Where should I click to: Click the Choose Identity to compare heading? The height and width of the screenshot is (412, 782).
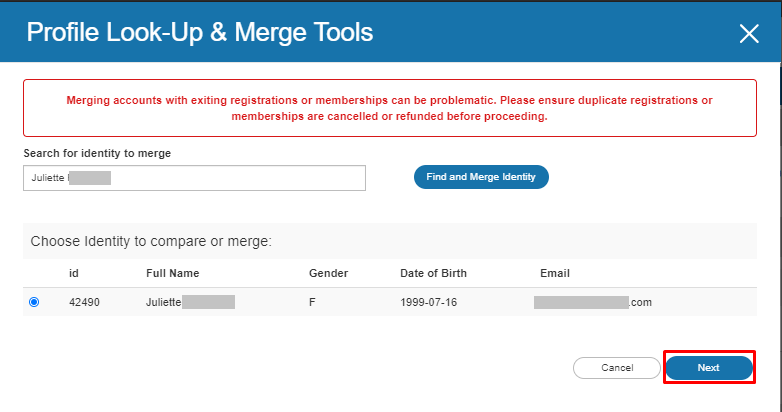(x=151, y=241)
